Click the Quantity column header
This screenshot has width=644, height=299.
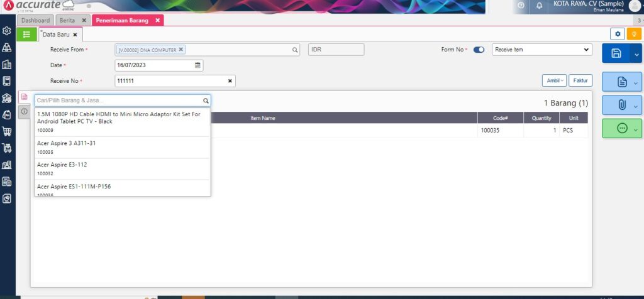(541, 118)
